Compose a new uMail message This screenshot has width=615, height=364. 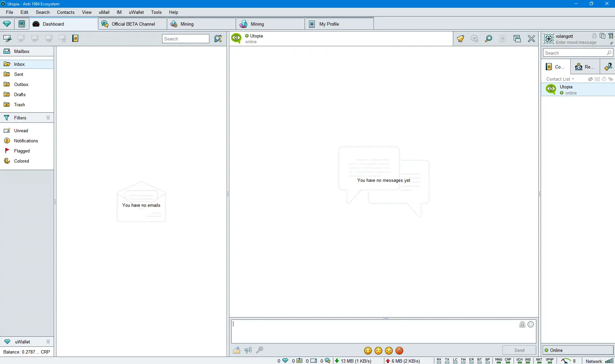point(7,38)
